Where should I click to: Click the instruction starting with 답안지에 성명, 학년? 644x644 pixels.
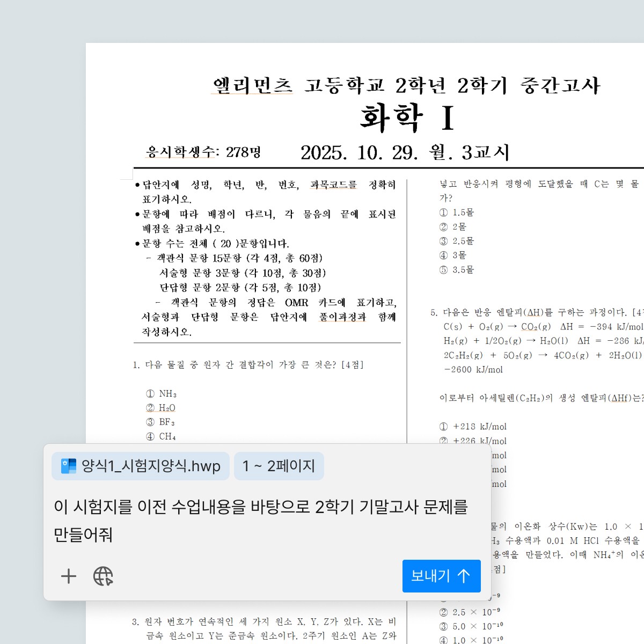click(265, 192)
